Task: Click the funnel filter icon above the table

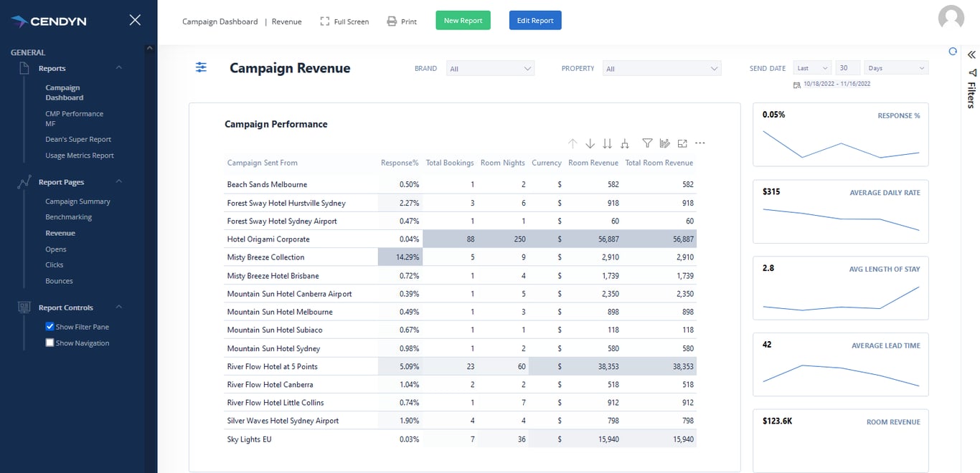Action: 647,143
